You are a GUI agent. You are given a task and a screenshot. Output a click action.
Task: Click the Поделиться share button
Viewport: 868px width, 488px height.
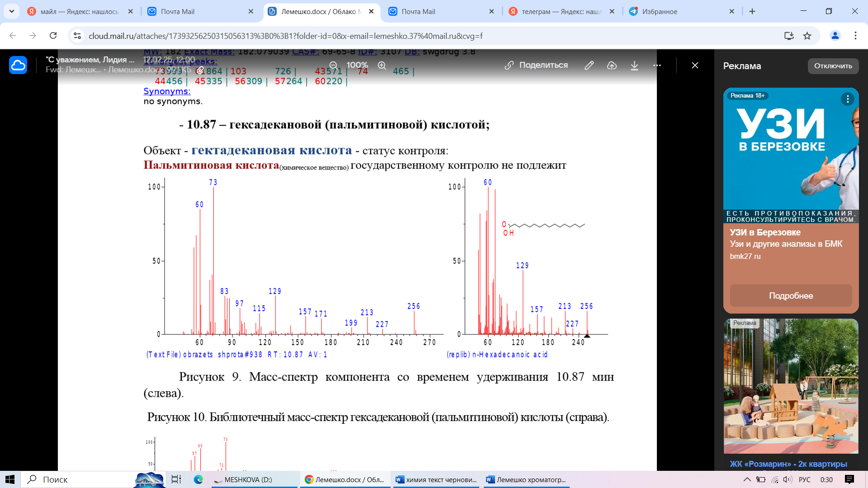(x=536, y=66)
